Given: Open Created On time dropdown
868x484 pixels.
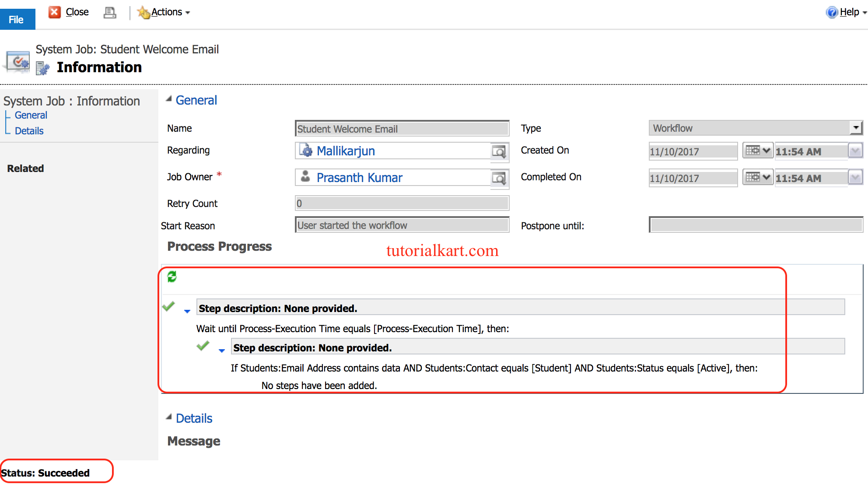Looking at the screenshot, I should [x=855, y=151].
